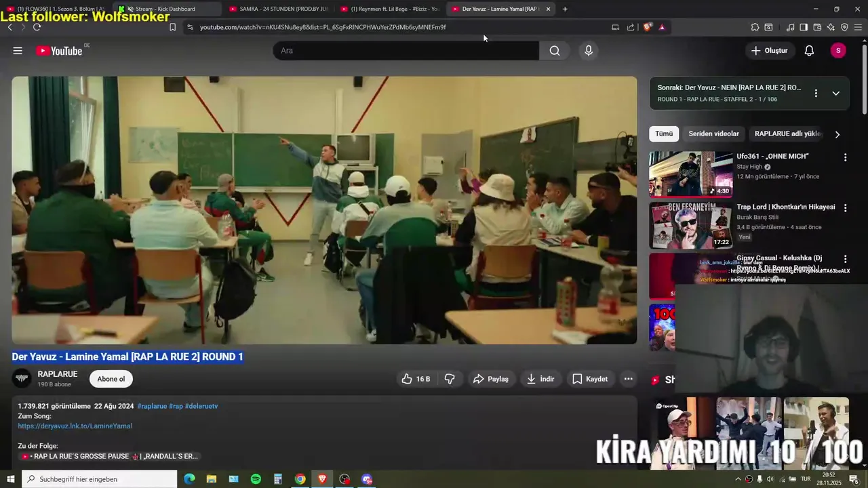Click the 'İndir' download button

[x=540, y=379]
